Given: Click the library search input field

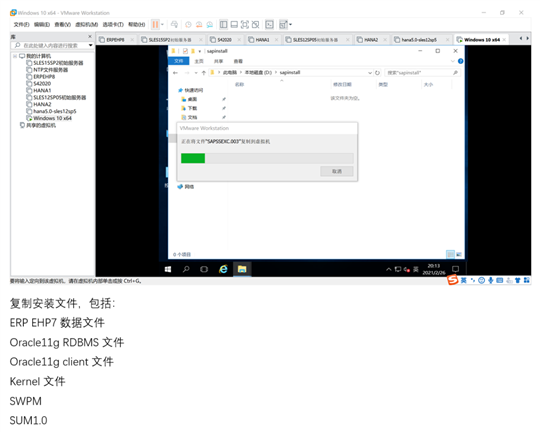Looking at the screenshot, I should [x=52, y=45].
